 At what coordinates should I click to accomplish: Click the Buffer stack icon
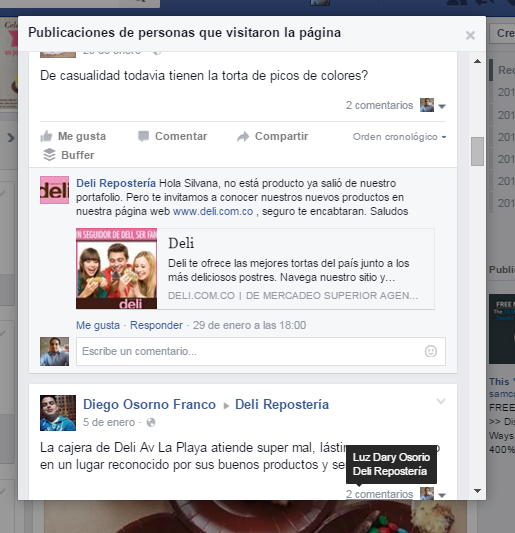[x=49, y=155]
